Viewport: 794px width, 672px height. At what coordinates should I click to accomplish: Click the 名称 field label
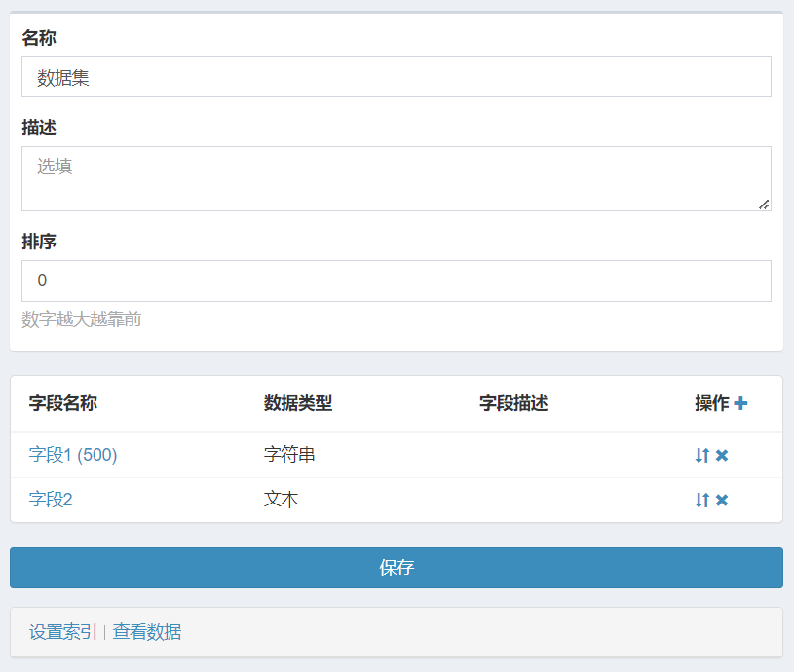tap(39, 38)
